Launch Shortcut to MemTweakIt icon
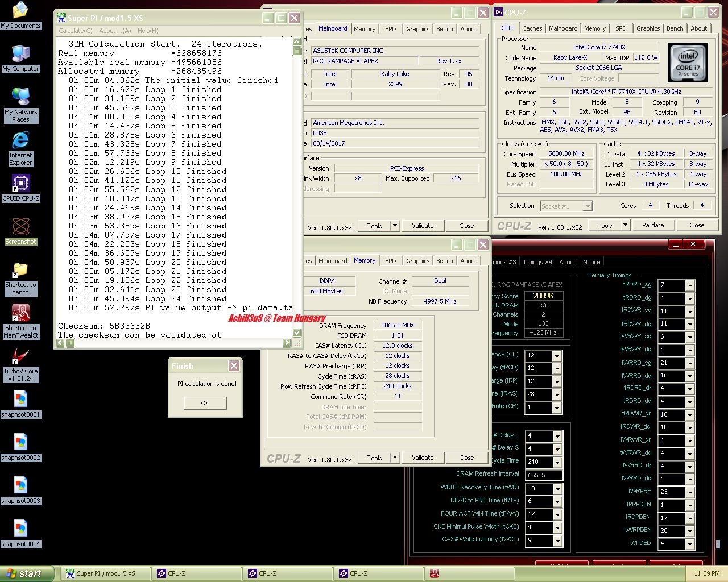 click(x=20, y=321)
